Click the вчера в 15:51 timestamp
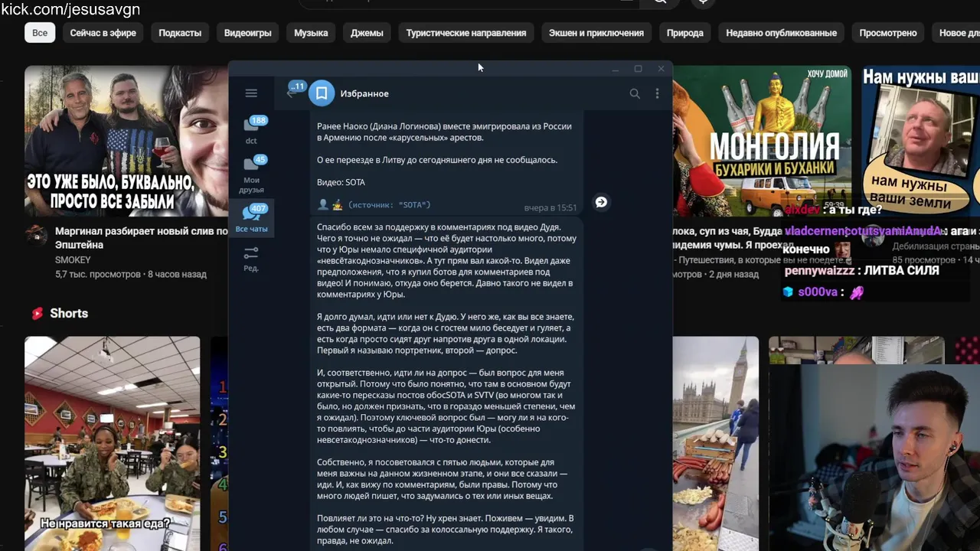 pyautogui.click(x=550, y=207)
